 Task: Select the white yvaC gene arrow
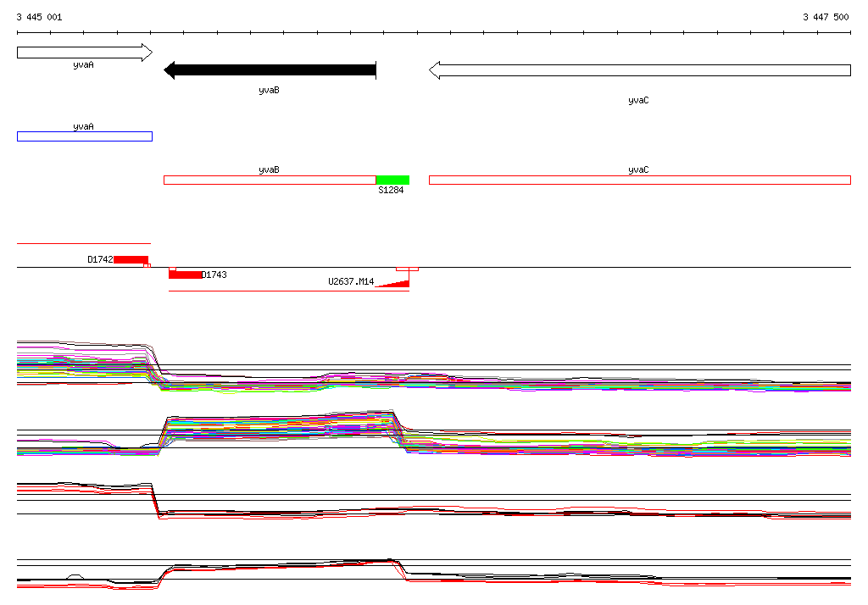tap(640, 70)
